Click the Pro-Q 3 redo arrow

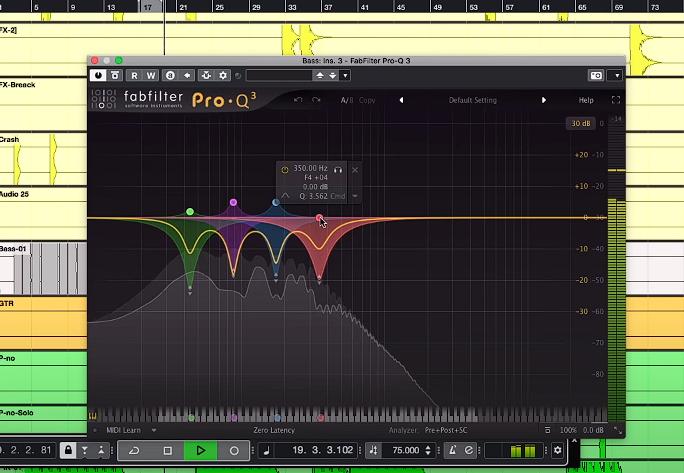click(316, 100)
